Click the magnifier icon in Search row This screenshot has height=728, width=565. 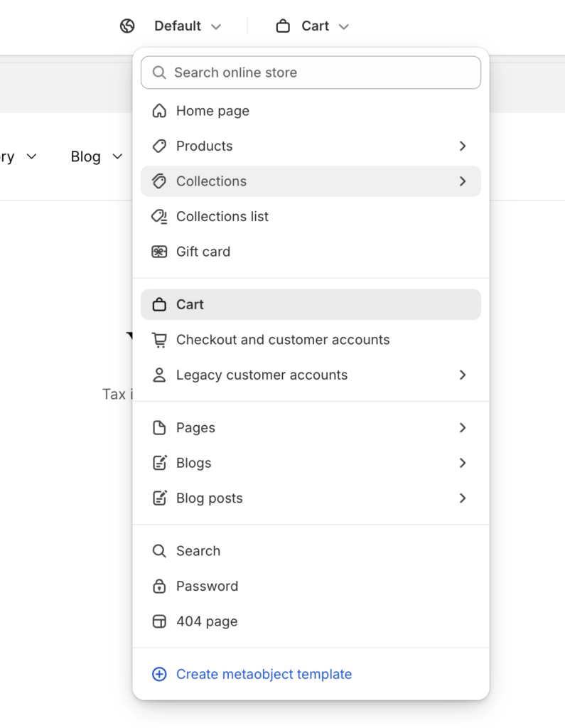tap(159, 551)
